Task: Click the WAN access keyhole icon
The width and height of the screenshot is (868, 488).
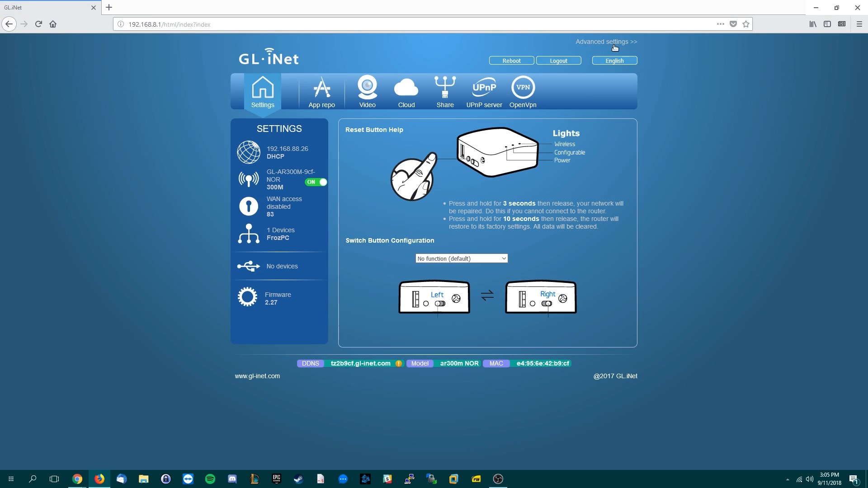Action: 249,206
